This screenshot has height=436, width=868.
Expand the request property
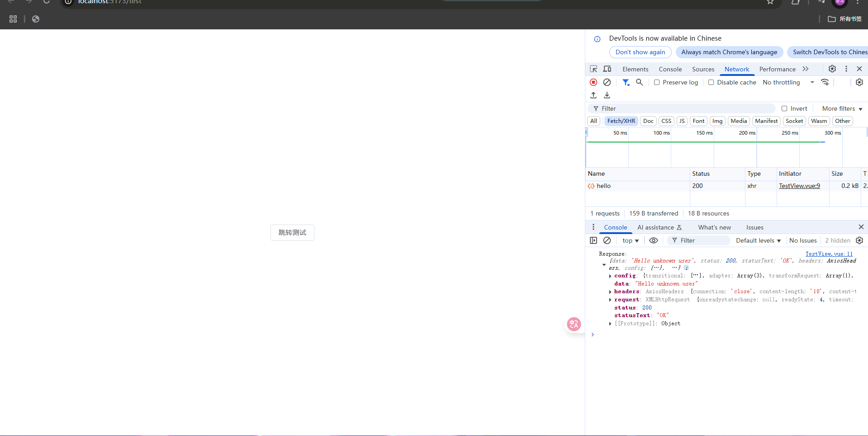coord(610,300)
